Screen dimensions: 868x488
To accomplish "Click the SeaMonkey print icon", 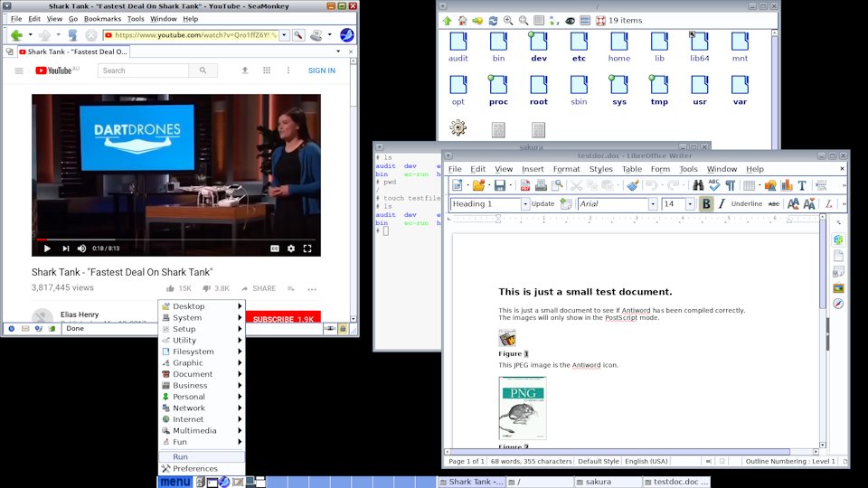I will tap(316, 35).
